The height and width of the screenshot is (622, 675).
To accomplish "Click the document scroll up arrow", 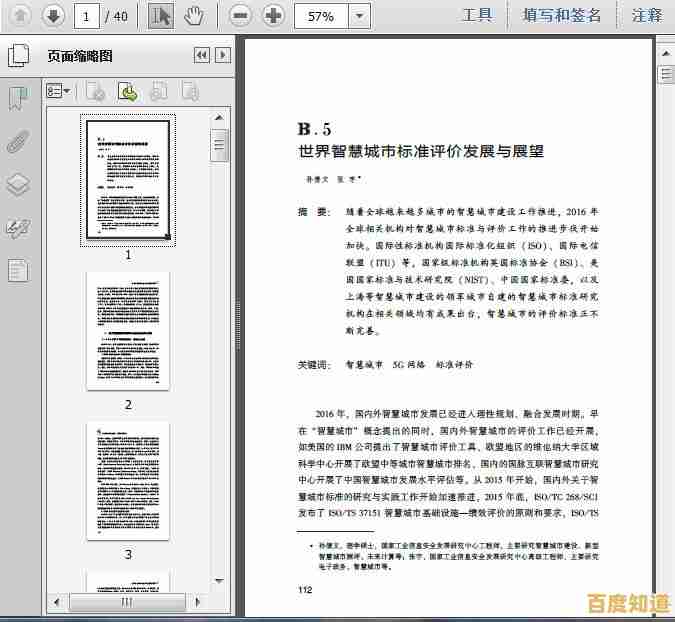I will 666,54.
